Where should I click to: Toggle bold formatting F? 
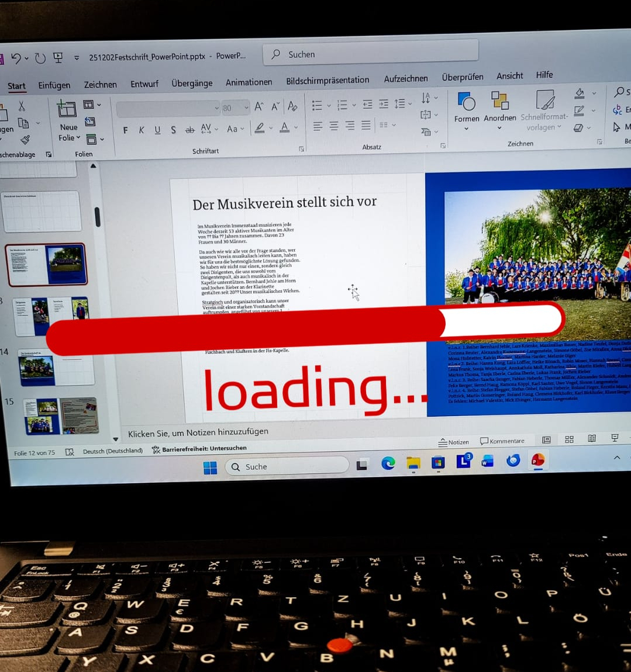click(x=125, y=130)
